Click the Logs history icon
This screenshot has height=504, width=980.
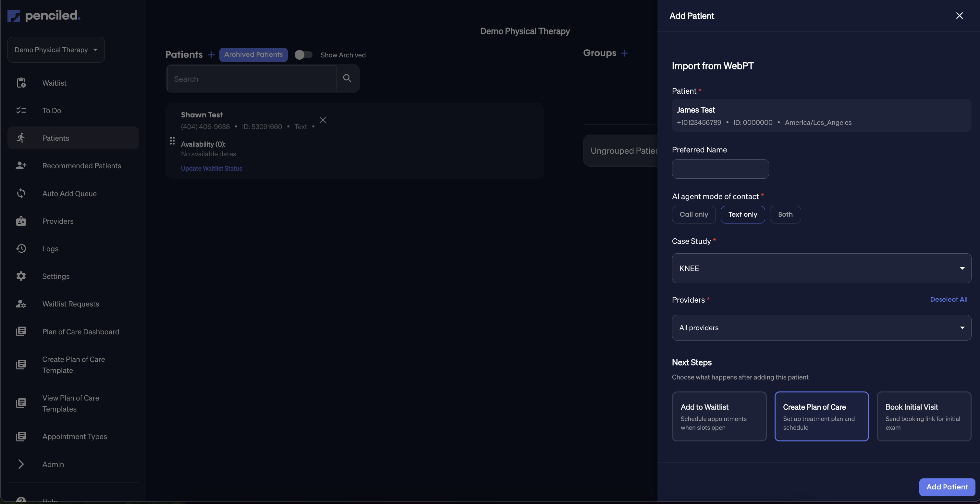point(21,248)
